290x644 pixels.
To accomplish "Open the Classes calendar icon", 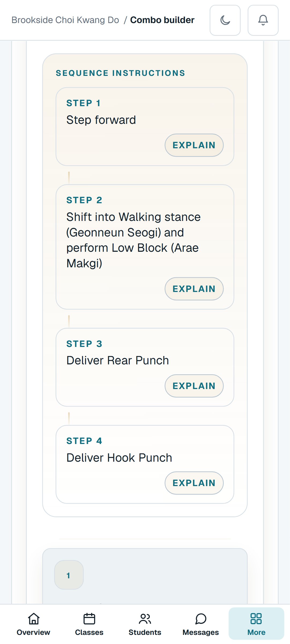I will (89, 619).
